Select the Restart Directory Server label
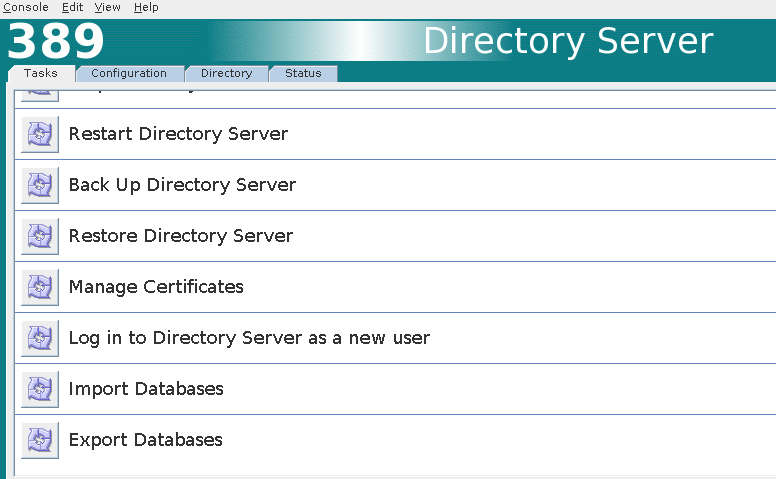Image resolution: width=776 pixels, height=479 pixels. click(178, 134)
